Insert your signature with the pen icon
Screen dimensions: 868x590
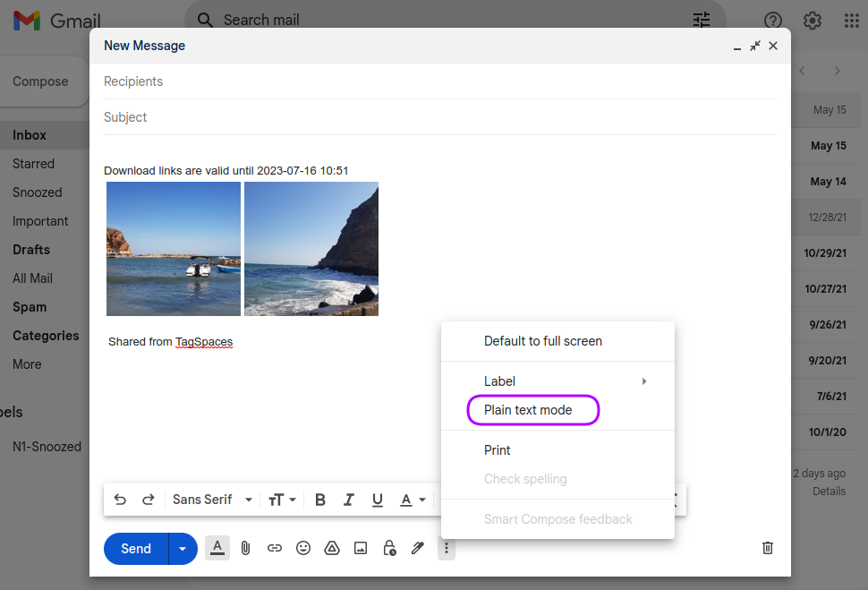pos(417,548)
